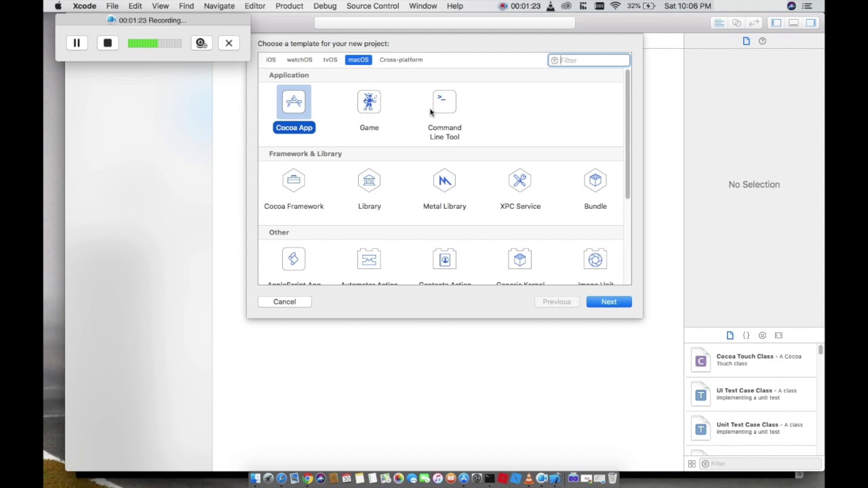Viewport: 868px width, 488px height.
Task: Choose the Bundle template
Action: click(595, 189)
